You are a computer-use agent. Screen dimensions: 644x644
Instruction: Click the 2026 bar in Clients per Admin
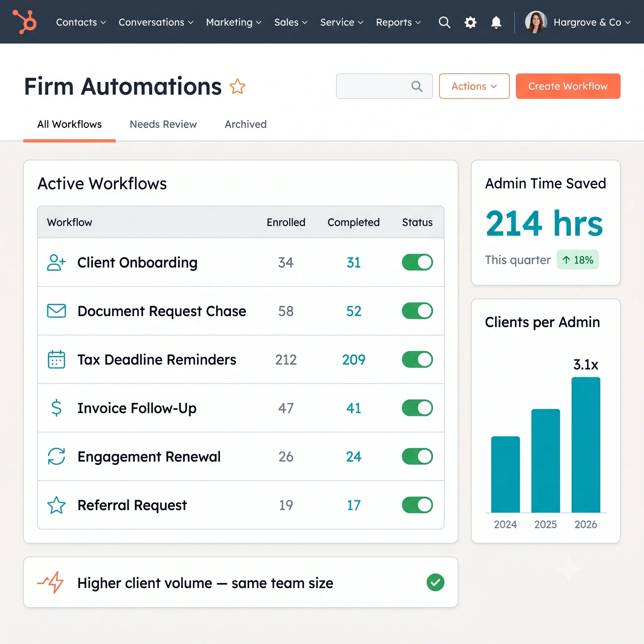pyautogui.click(x=586, y=445)
